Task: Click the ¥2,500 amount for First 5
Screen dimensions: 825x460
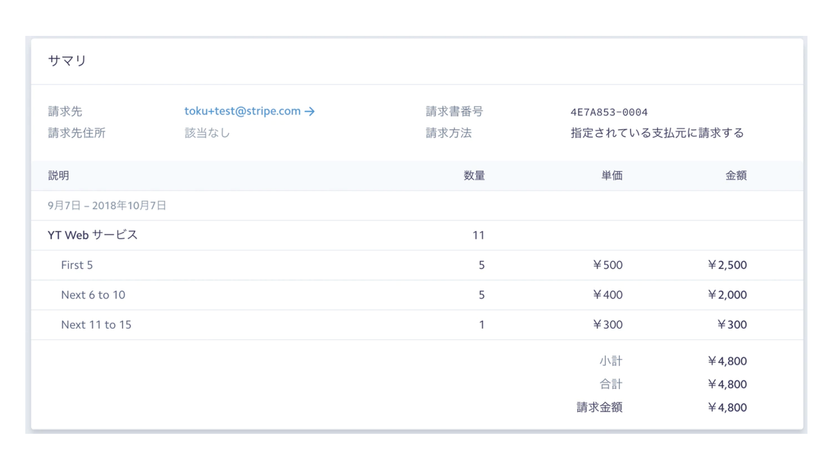Action: pyautogui.click(x=726, y=266)
